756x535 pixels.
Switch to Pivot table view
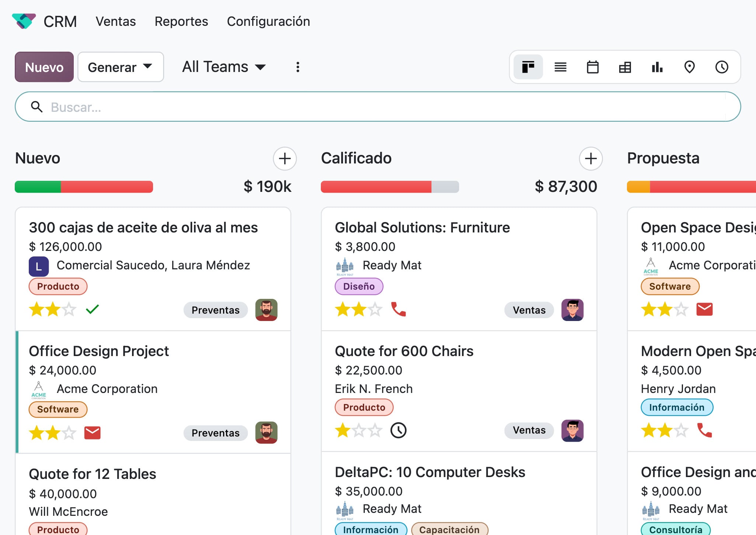pyautogui.click(x=625, y=67)
